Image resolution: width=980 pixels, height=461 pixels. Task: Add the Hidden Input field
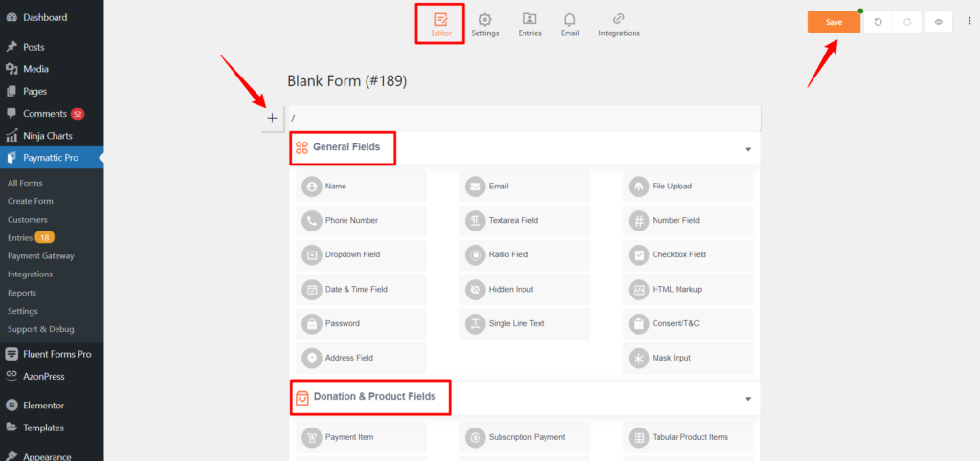524,289
